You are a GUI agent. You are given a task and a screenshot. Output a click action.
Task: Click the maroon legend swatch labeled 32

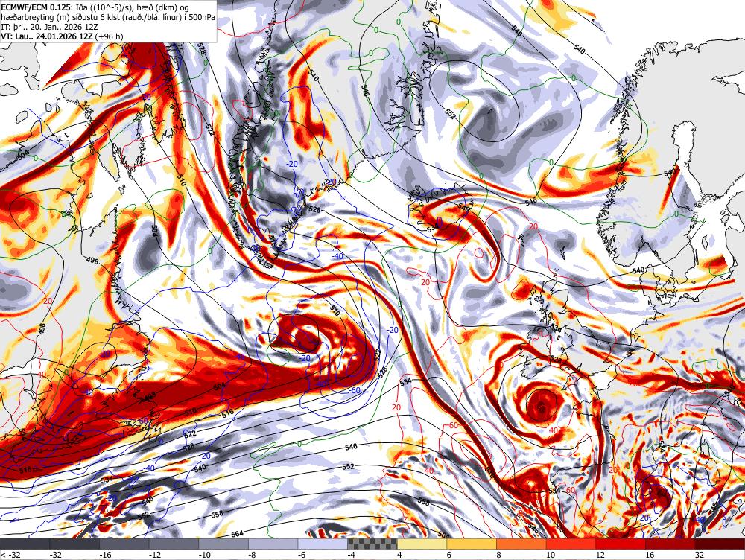pyautogui.click(x=720, y=544)
